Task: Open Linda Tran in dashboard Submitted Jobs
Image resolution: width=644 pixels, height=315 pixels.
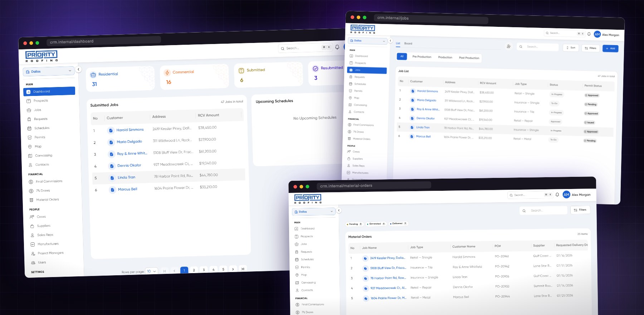Action: point(127,177)
